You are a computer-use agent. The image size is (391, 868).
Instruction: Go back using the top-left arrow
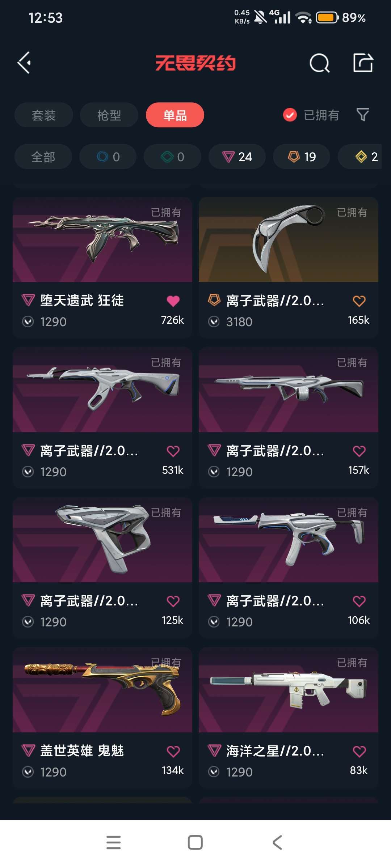tap(24, 63)
